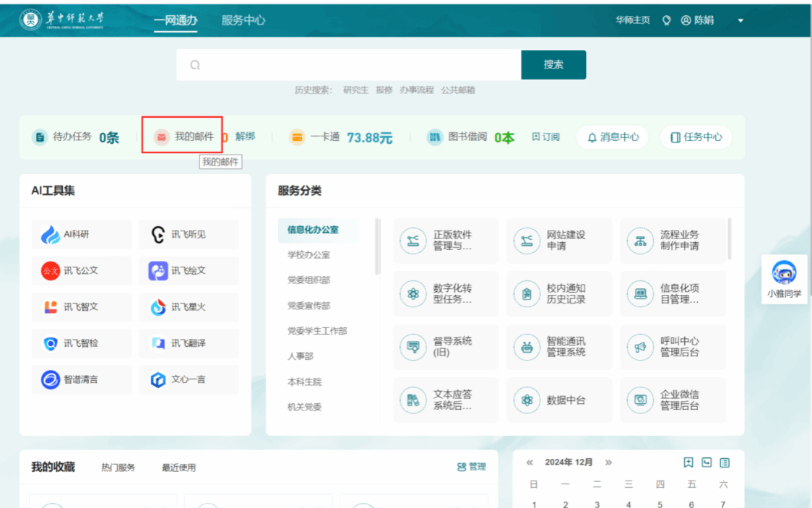Click the service category list scrollbar

[x=378, y=246]
